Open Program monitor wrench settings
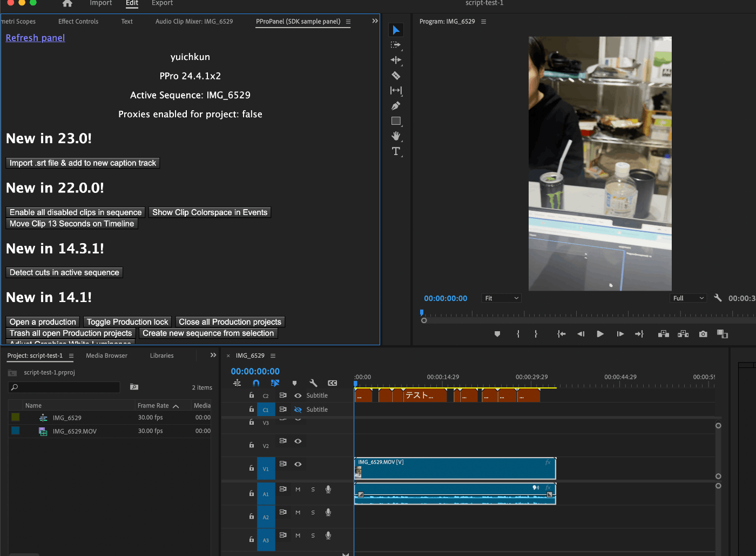 (x=718, y=298)
